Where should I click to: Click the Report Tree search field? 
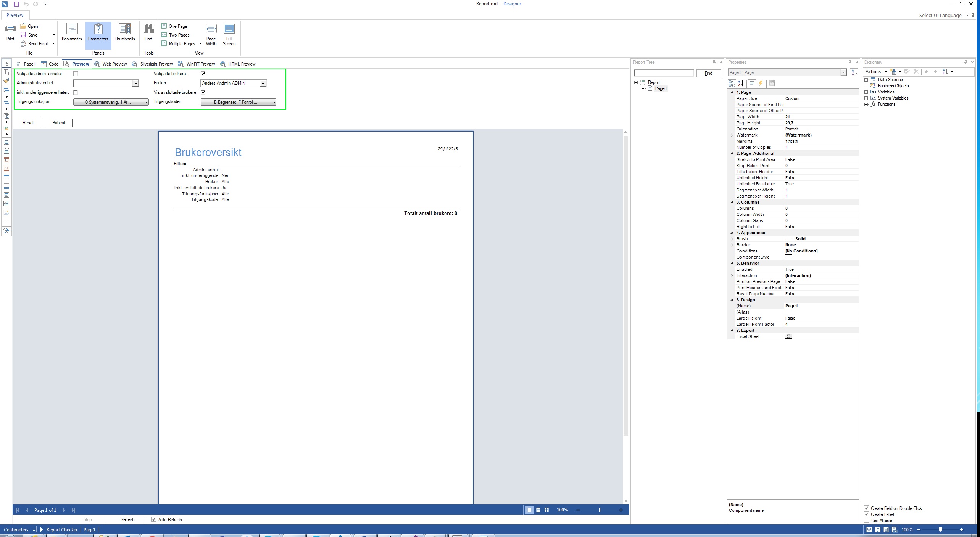(x=664, y=73)
